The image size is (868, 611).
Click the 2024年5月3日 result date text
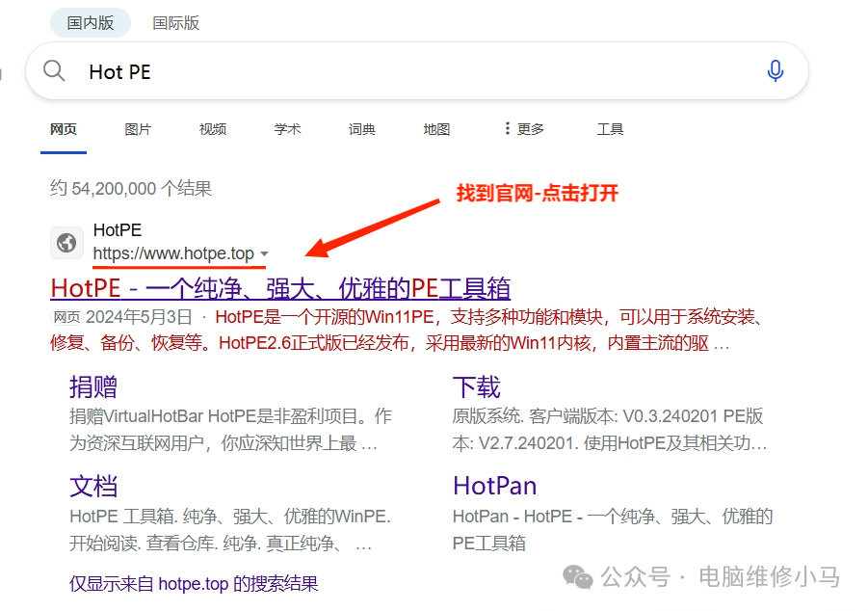[x=139, y=317]
